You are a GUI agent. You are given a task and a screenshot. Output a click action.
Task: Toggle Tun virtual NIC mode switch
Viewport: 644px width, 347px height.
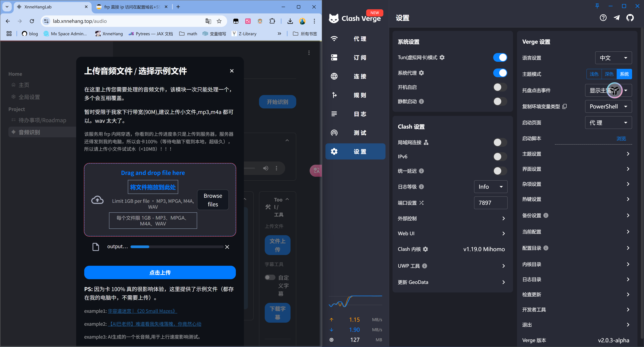click(500, 58)
